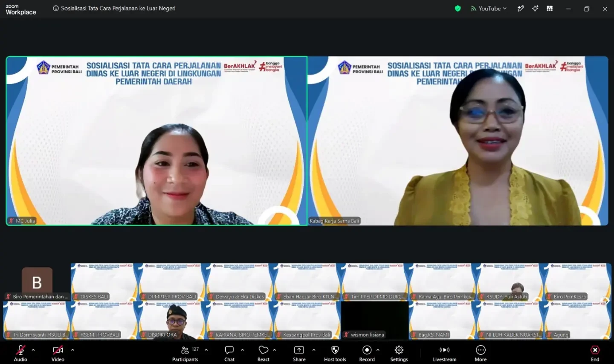Change the gallery view layout
The width and height of the screenshot is (614, 364).
pos(550,9)
